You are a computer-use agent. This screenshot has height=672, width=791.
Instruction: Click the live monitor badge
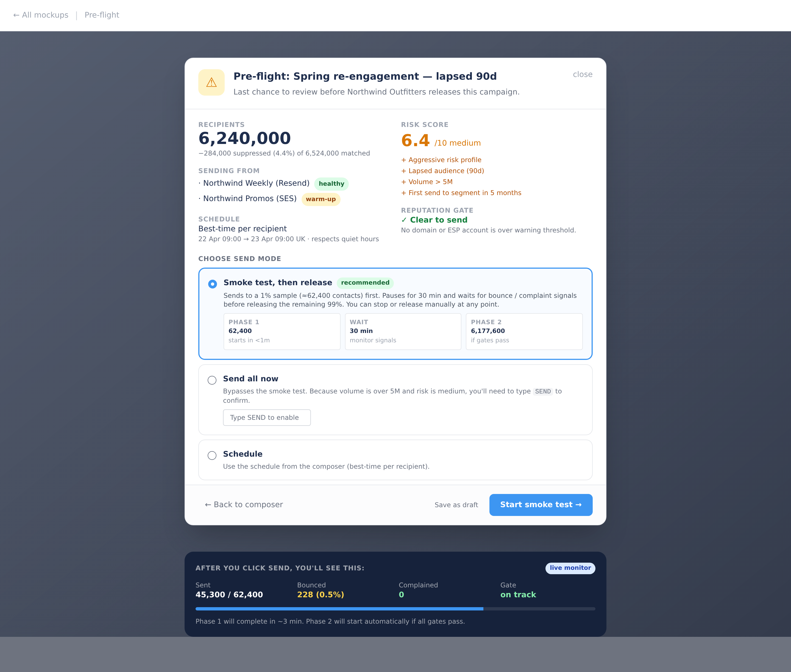pyautogui.click(x=570, y=568)
